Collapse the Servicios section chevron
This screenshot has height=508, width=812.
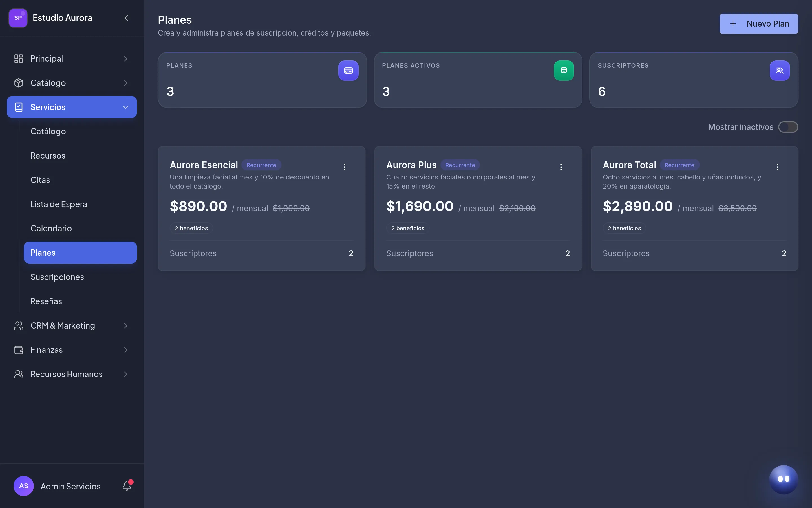point(125,107)
